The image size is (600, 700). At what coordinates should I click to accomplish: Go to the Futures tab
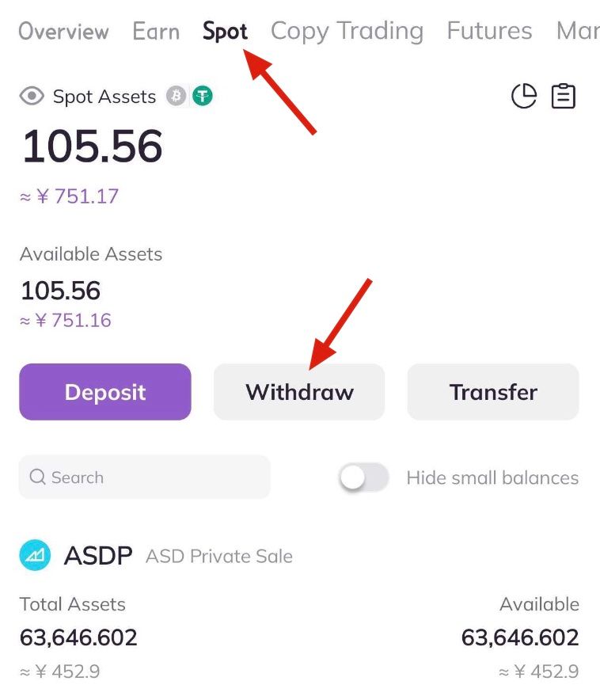coord(489,32)
